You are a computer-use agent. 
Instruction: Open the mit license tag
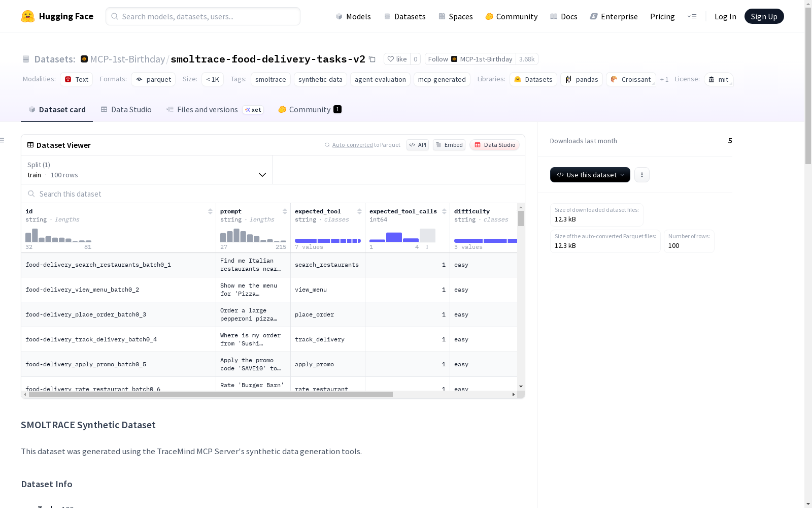[719, 79]
